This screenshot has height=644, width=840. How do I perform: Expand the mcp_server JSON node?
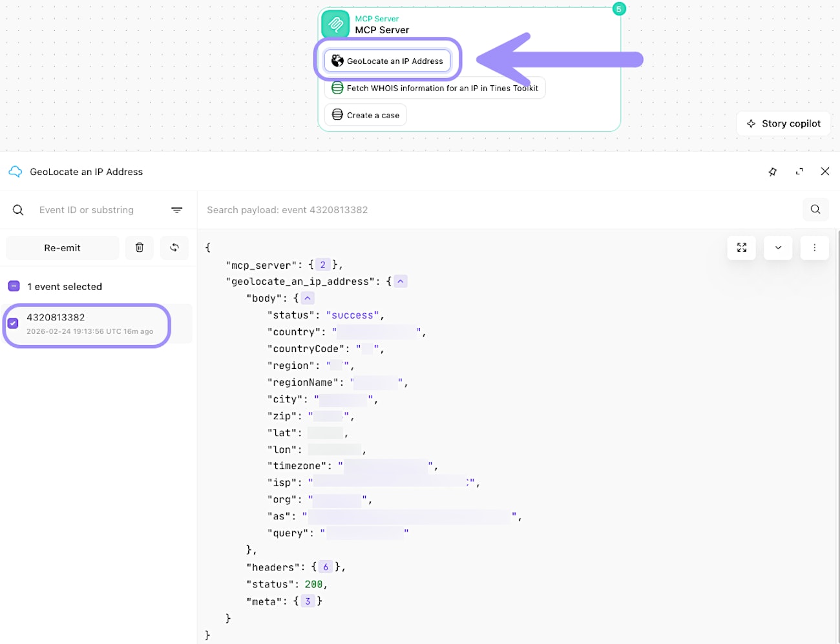(323, 265)
